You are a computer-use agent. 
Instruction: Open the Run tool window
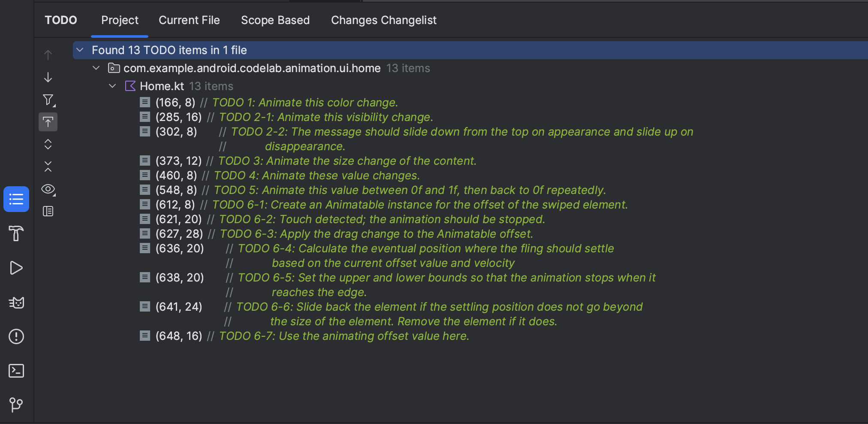pos(16,268)
